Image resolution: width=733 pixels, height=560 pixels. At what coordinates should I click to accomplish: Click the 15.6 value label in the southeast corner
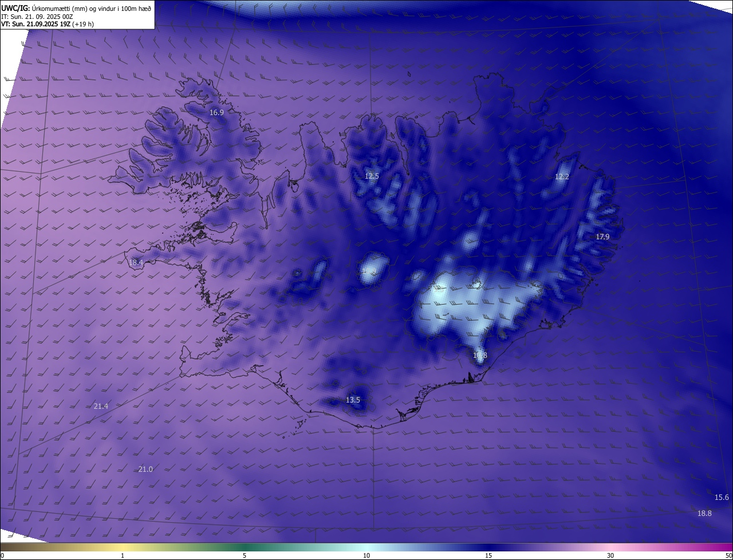pos(722,498)
